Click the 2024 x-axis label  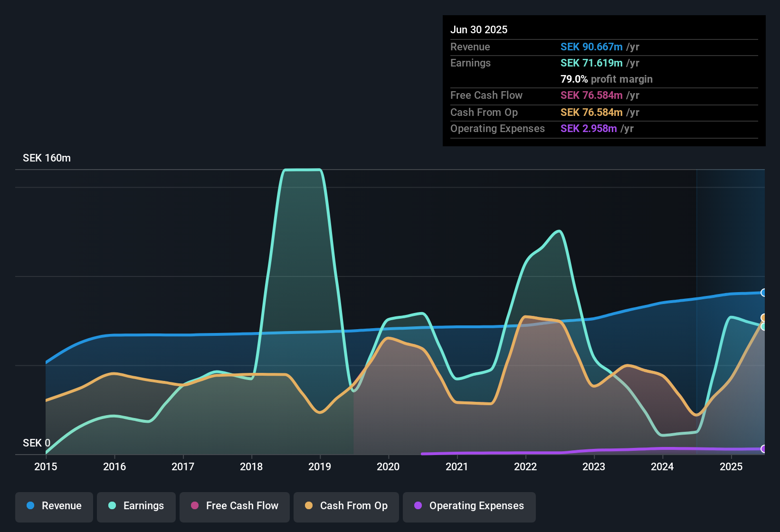tap(662, 467)
